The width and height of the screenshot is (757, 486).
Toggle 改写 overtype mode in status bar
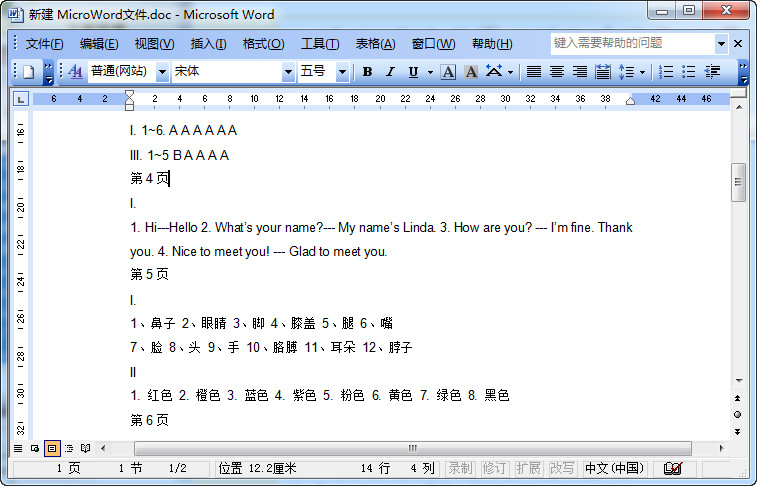point(562,468)
